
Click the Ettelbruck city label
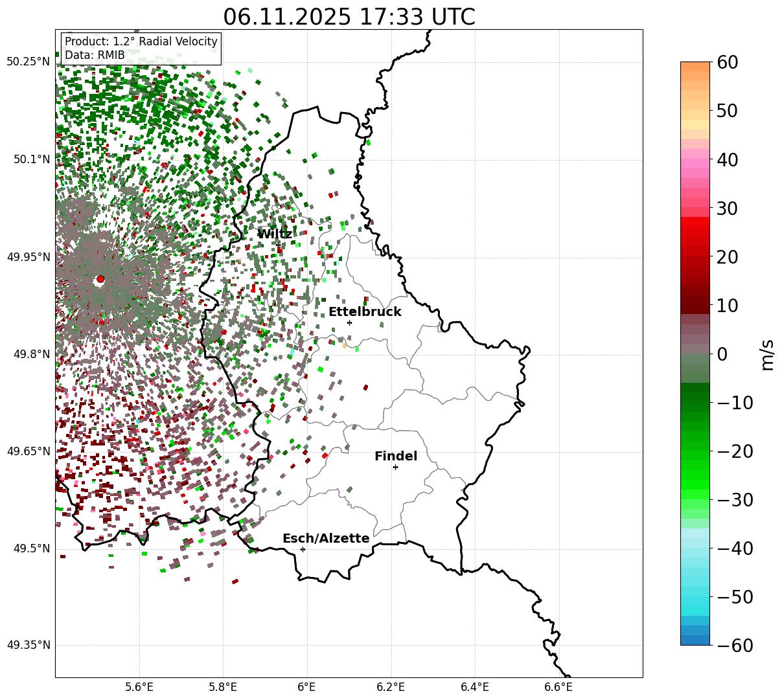tap(365, 311)
